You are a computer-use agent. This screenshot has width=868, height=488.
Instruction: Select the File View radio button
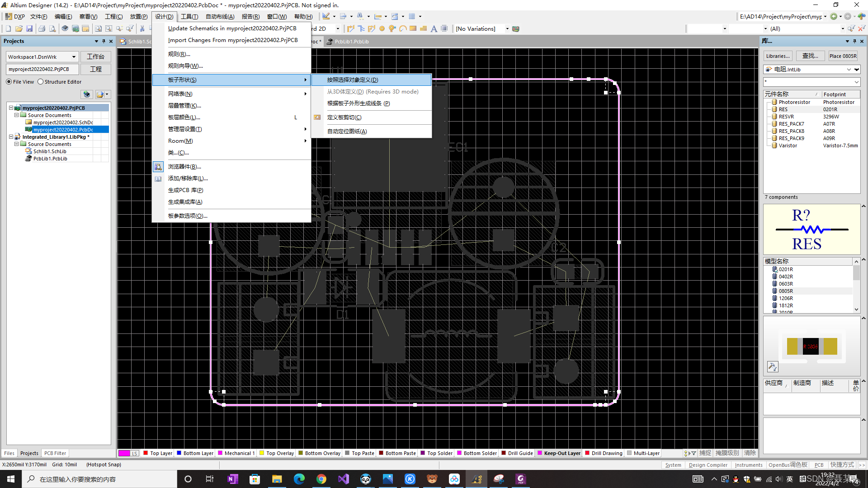9,82
